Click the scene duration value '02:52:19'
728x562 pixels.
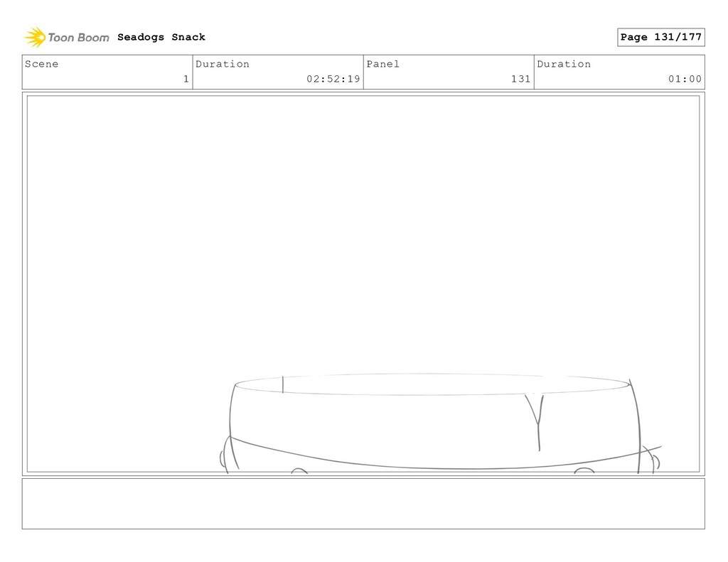click(333, 79)
